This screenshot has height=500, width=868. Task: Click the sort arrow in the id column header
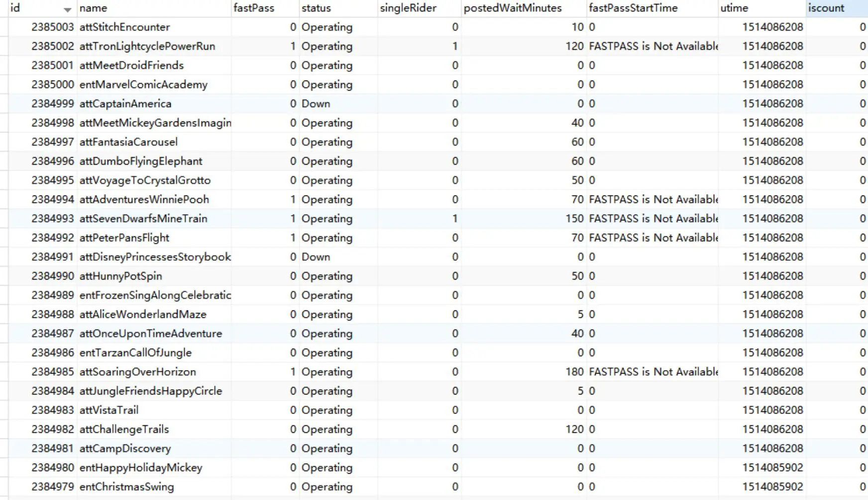click(x=67, y=9)
